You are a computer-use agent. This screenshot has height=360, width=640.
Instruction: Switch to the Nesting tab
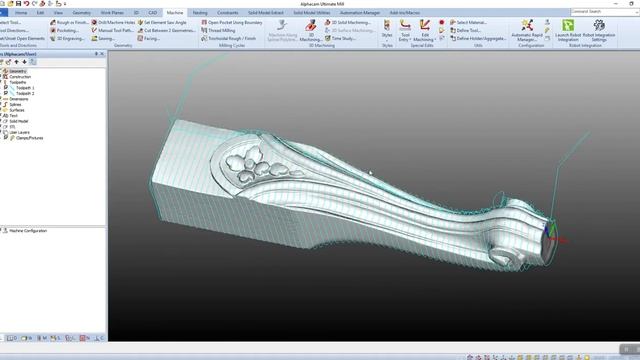point(200,13)
